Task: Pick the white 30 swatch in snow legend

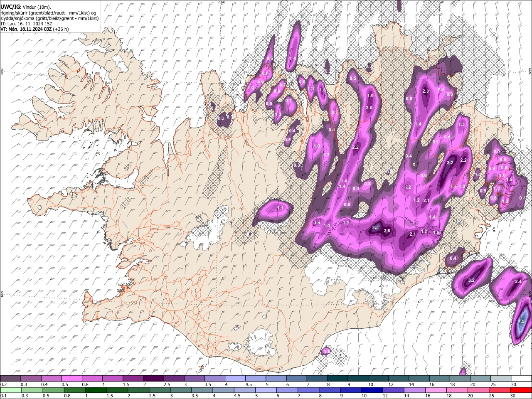Action: pyautogui.click(x=521, y=378)
